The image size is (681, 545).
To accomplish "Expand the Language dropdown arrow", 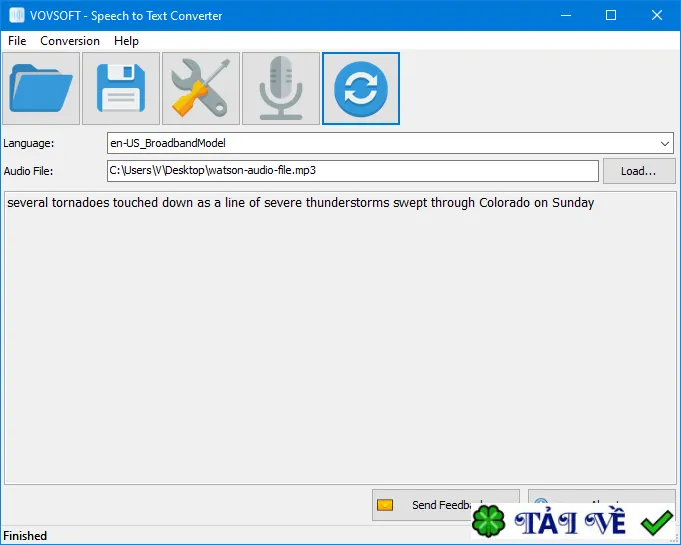I will click(664, 143).
